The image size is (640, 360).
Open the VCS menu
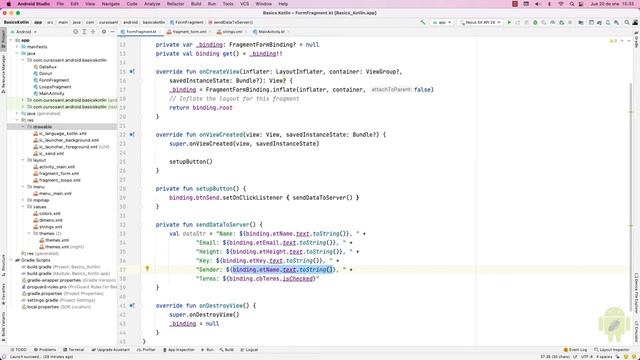click(244, 4)
